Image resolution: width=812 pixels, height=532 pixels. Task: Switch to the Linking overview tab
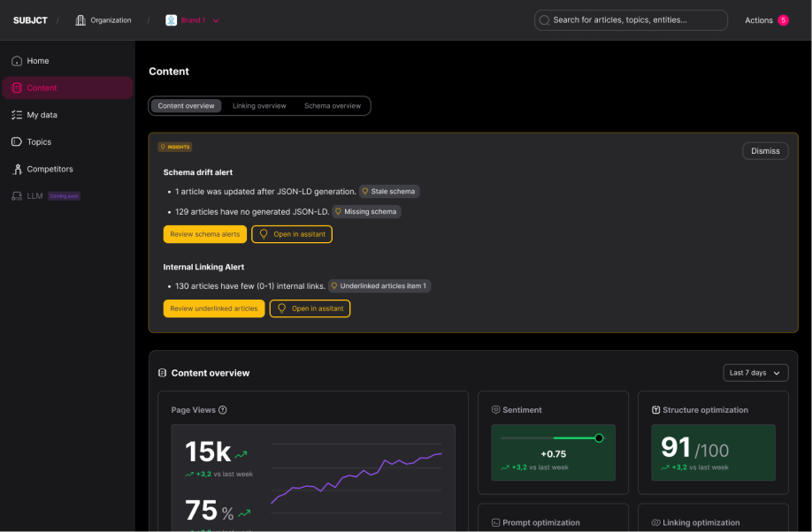[x=259, y=105]
